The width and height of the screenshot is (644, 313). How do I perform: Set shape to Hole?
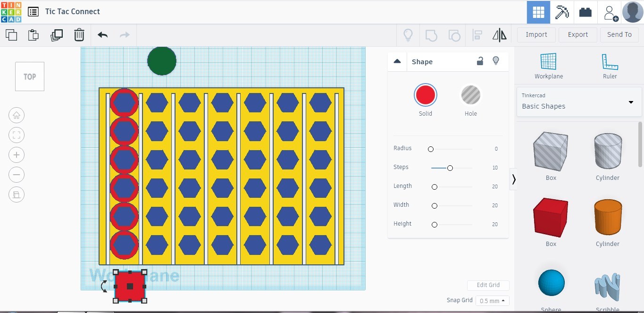point(470,96)
